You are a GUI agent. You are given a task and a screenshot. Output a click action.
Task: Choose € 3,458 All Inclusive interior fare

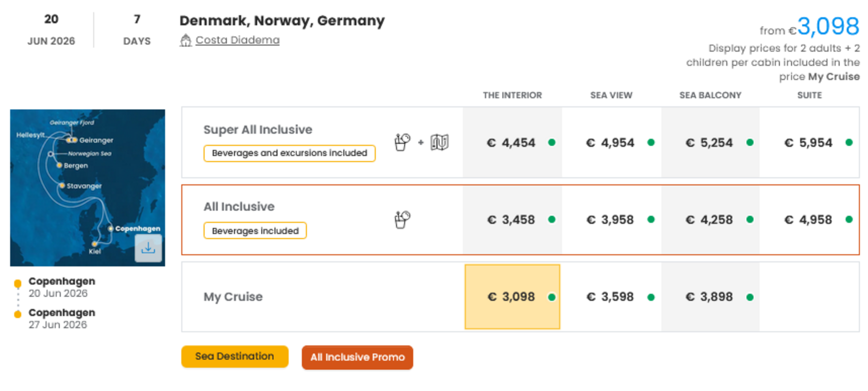pyautogui.click(x=512, y=220)
